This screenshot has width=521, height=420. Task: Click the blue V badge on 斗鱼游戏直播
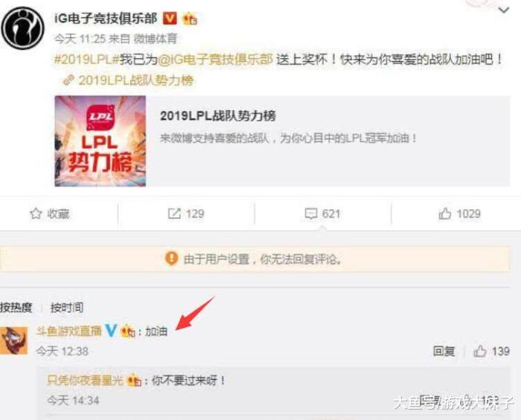click(111, 331)
